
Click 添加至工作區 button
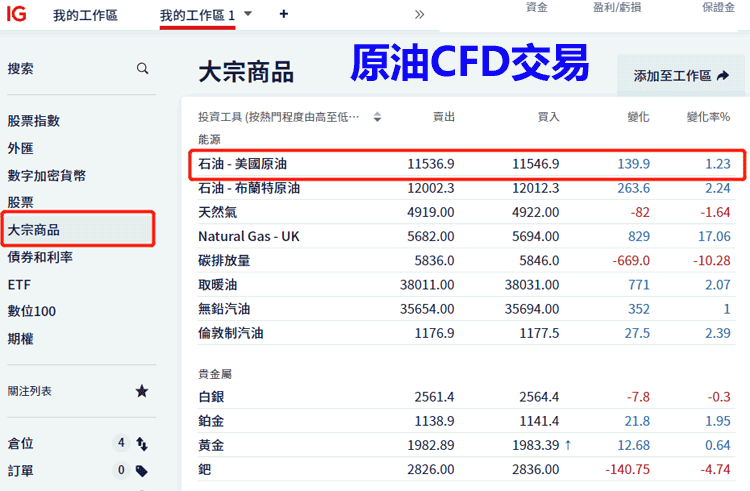click(x=672, y=76)
